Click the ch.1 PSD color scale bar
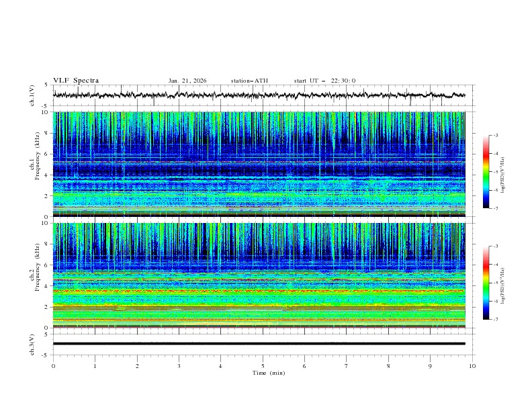This screenshot has width=532, height=411. point(486,172)
